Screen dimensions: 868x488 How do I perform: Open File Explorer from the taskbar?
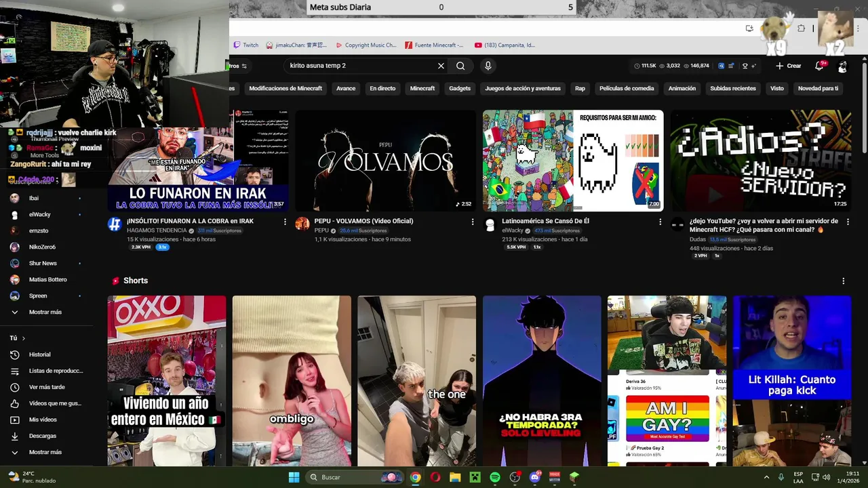coord(455,477)
